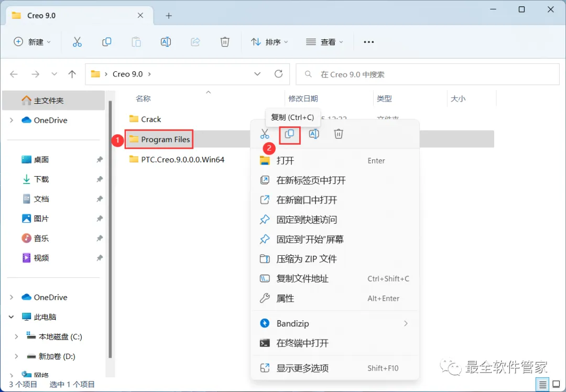Screen dimensions: 566x392
Task: Click the Cut icon in the toolbar
Action: pyautogui.click(x=77, y=42)
